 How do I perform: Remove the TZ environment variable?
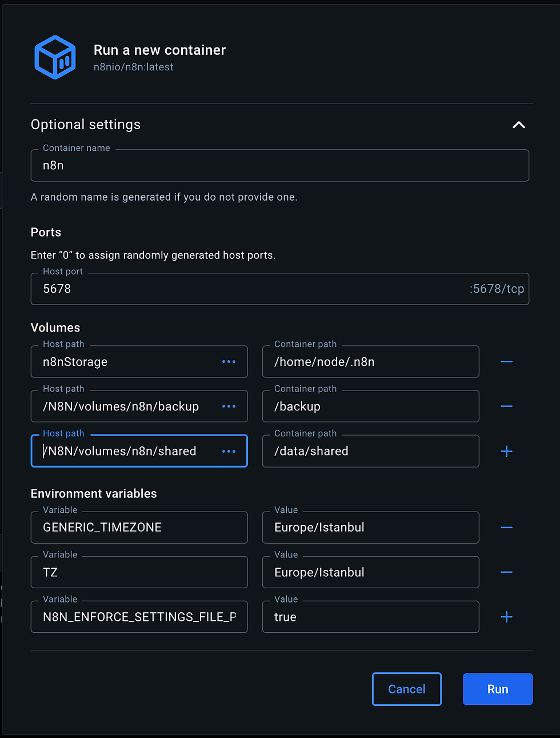[506, 572]
